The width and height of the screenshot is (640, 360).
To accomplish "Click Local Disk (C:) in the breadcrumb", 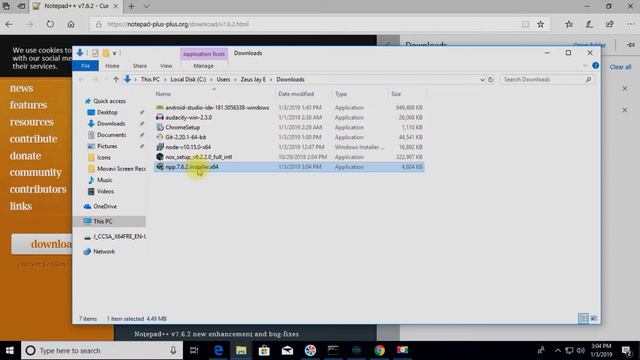I will click(188, 80).
